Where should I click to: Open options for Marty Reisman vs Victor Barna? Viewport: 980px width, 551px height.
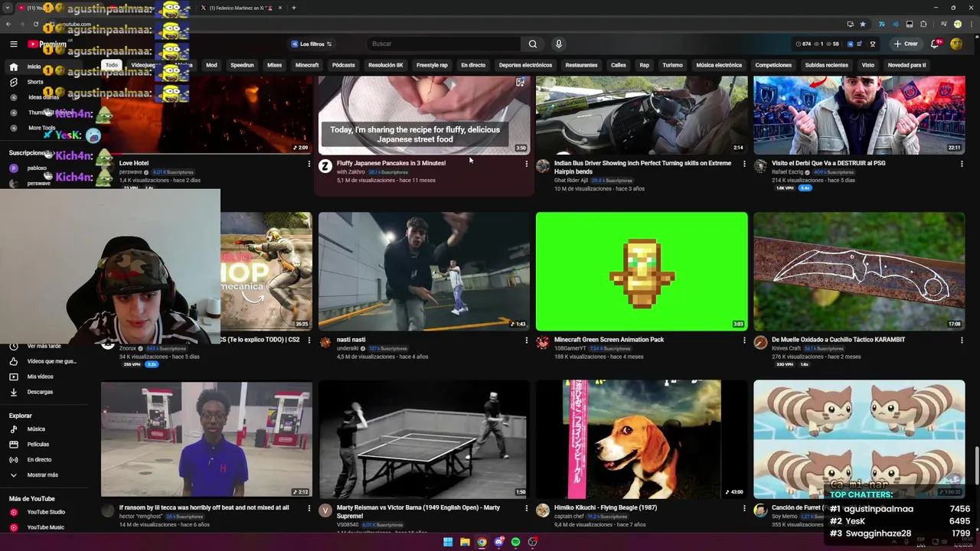526,508
